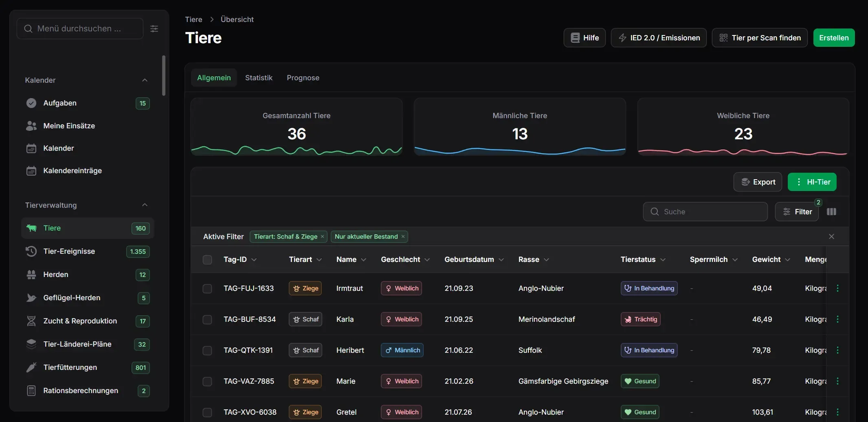This screenshot has width=868, height=422.
Task: Switch to the Statistik tab
Action: point(259,78)
